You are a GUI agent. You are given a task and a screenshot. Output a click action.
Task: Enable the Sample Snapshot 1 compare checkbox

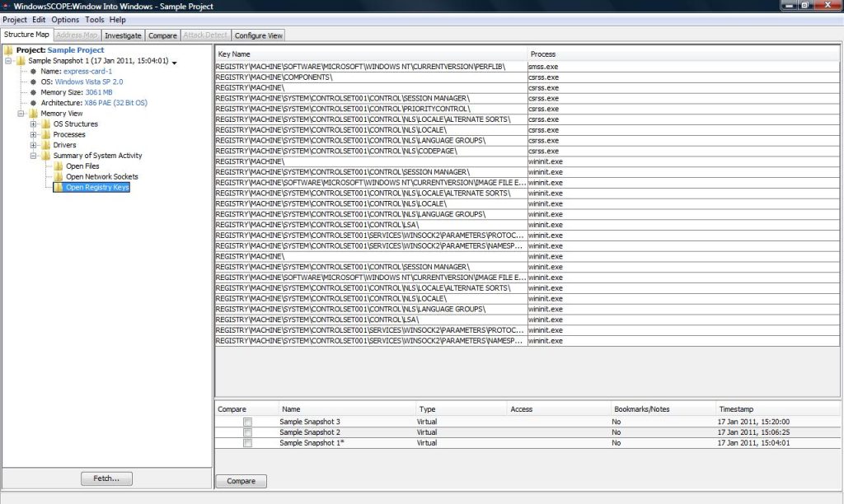tap(247, 443)
